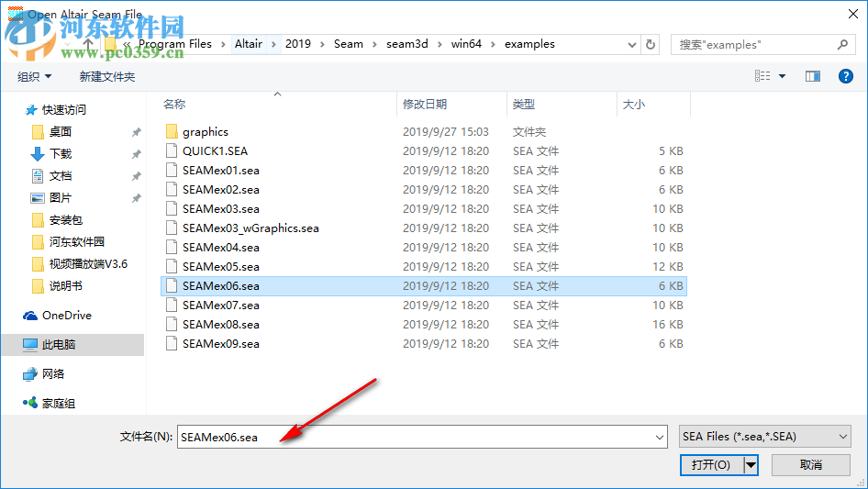Open SEA Files type filter dropdown

coord(764,437)
